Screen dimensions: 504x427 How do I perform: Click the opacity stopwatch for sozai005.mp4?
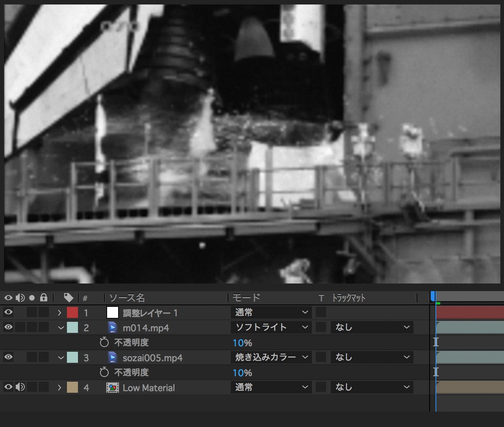[104, 372]
